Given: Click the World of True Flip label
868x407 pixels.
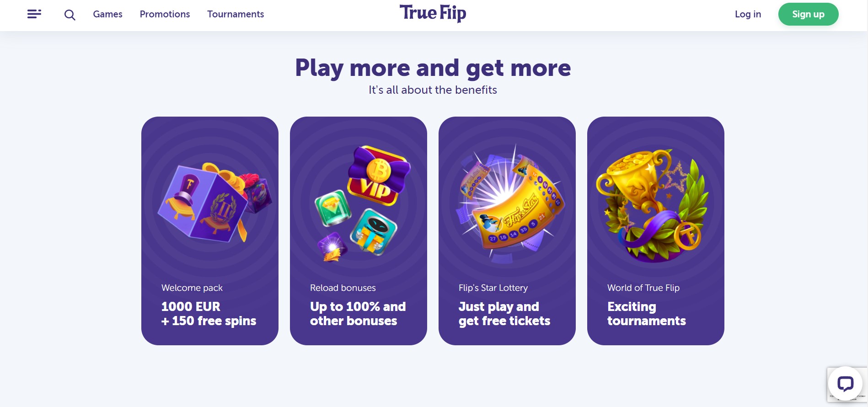Looking at the screenshot, I should [x=643, y=288].
